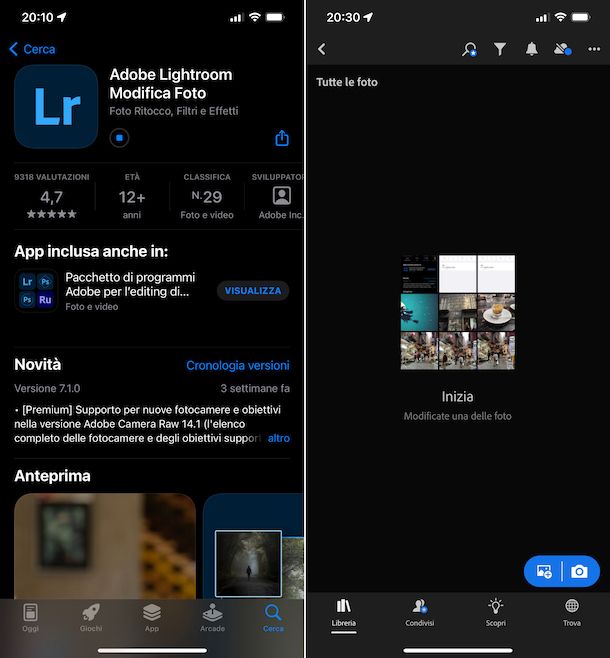
Task: Open the 4,7 rating reviews section
Action: [52, 196]
